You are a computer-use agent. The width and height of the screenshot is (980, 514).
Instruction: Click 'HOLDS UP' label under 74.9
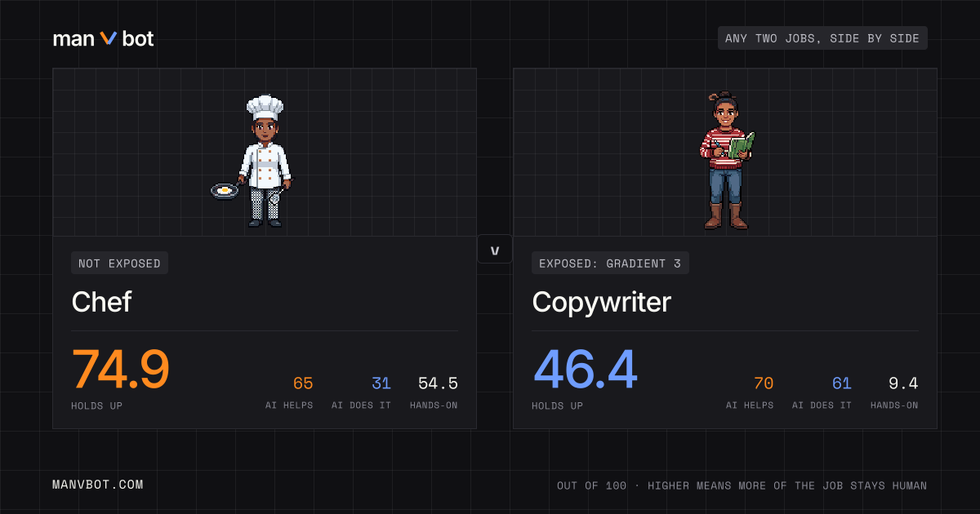[x=97, y=405]
